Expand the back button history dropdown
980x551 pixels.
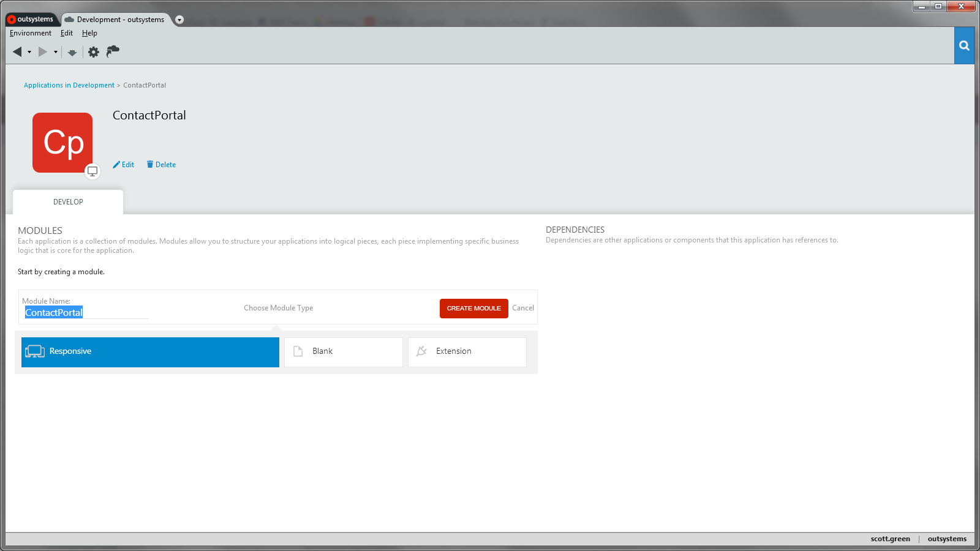[x=28, y=52]
